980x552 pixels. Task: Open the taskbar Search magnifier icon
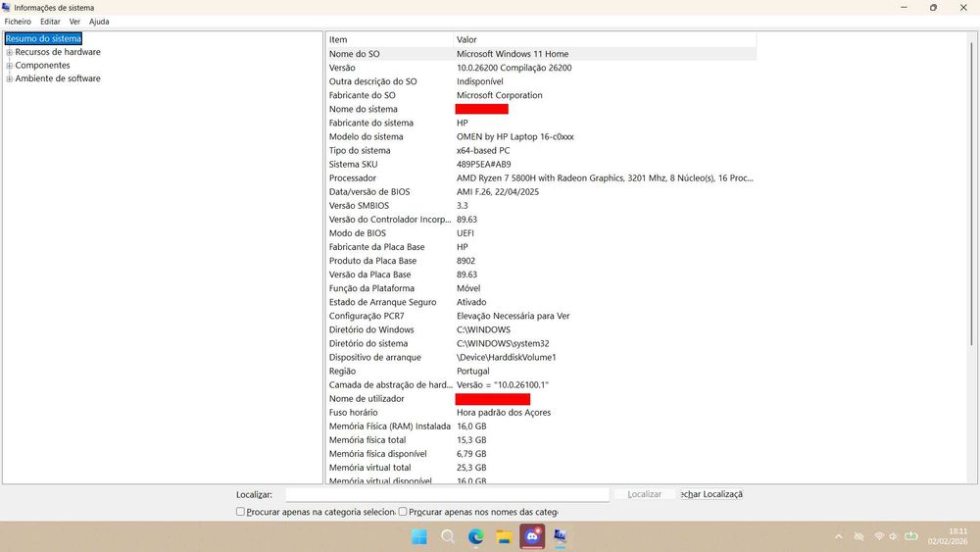pyautogui.click(x=448, y=536)
